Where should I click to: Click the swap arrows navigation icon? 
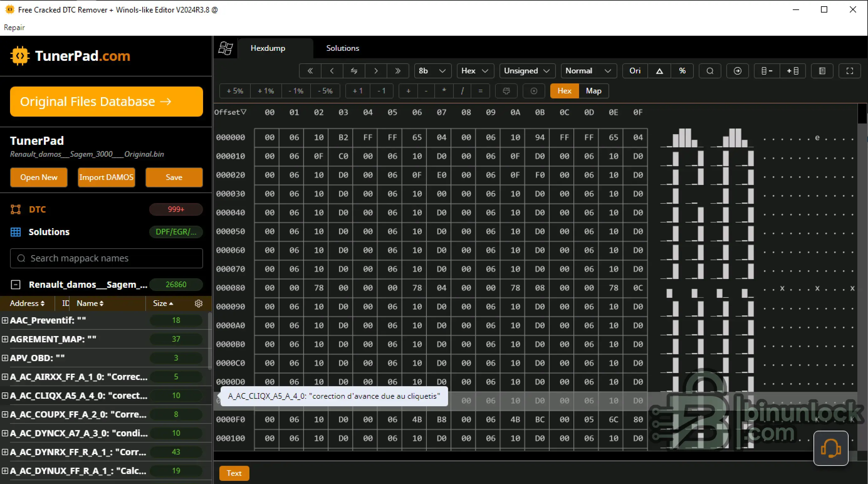pyautogui.click(x=354, y=71)
